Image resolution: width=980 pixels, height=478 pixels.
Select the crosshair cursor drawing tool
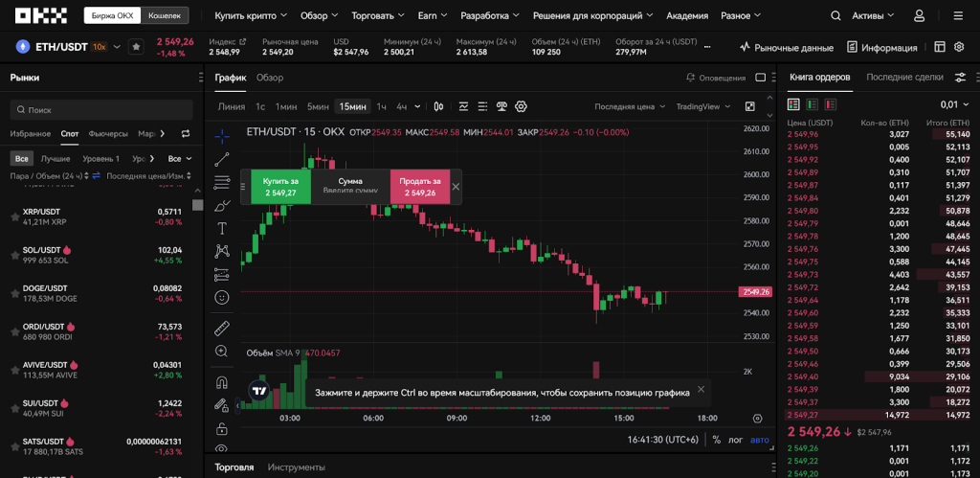(x=222, y=136)
